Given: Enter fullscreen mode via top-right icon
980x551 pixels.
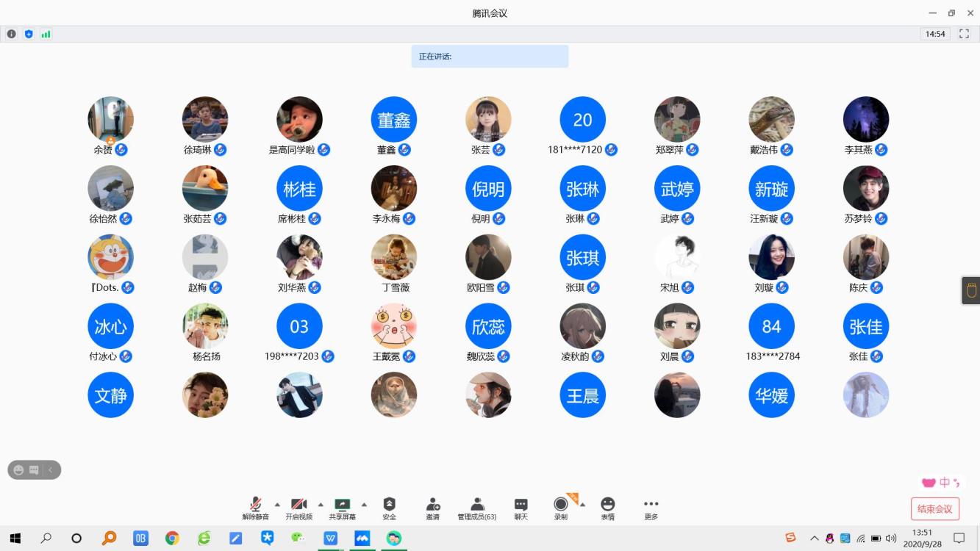Looking at the screenshot, I should click(964, 34).
